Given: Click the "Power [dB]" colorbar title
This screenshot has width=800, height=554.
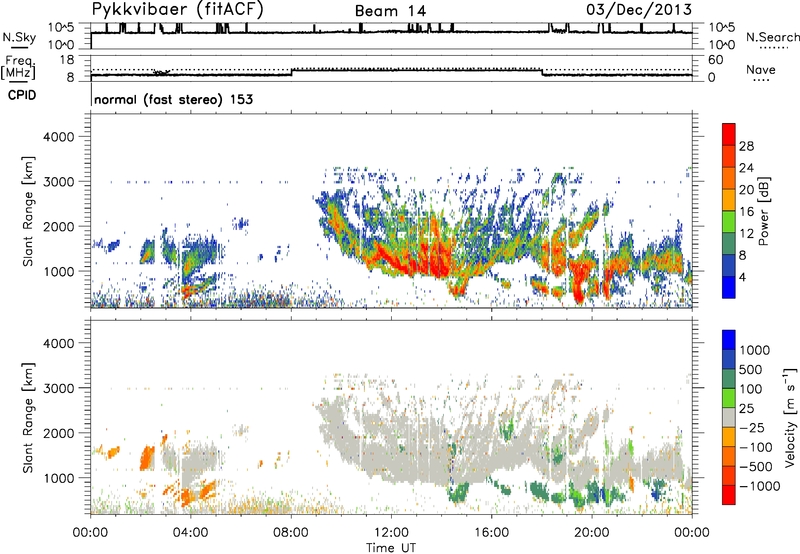Looking at the screenshot, I should point(764,211).
